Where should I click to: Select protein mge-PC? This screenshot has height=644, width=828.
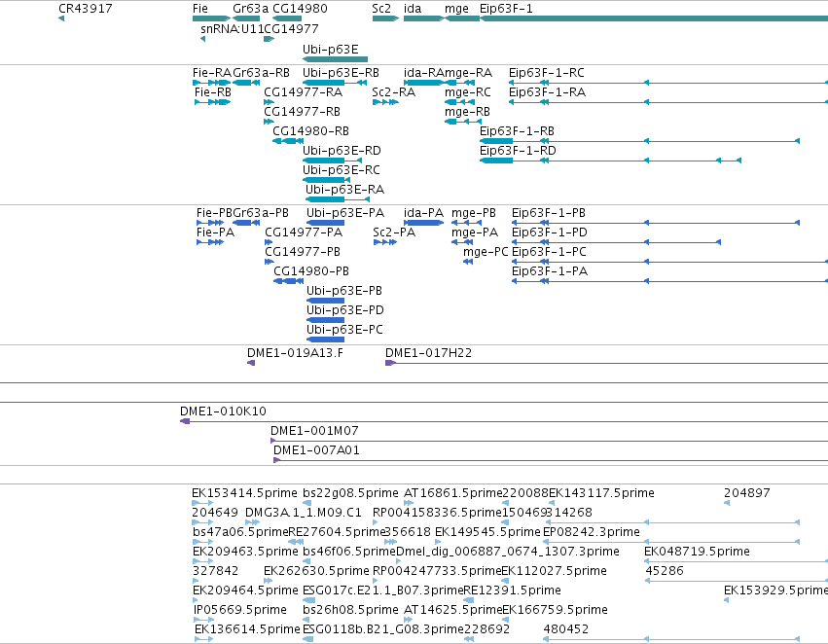pos(486,252)
